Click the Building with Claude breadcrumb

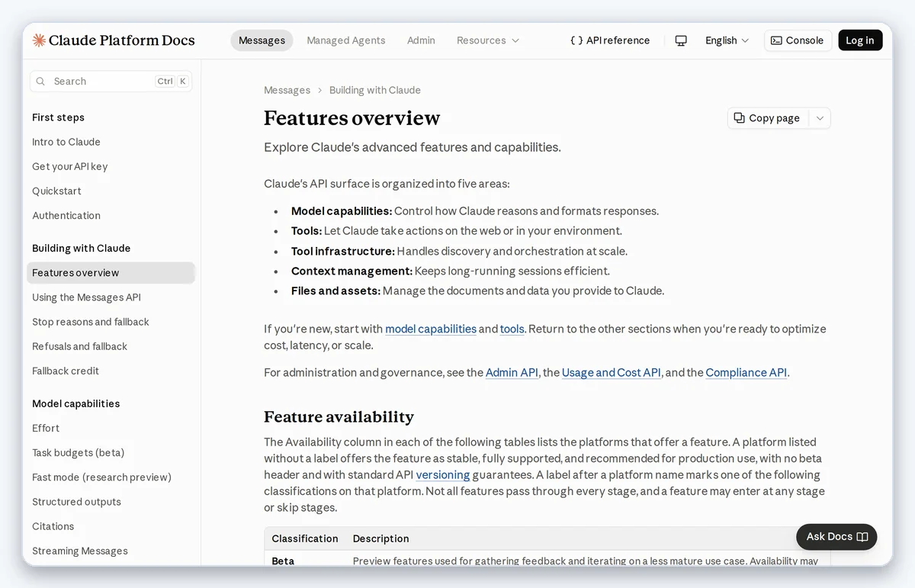pos(375,90)
